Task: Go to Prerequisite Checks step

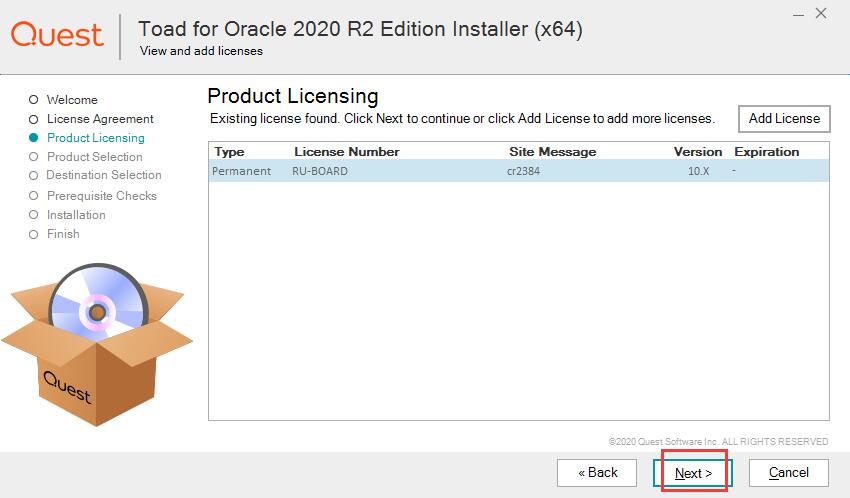Action: pyautogui.click(x=101, y=196)
